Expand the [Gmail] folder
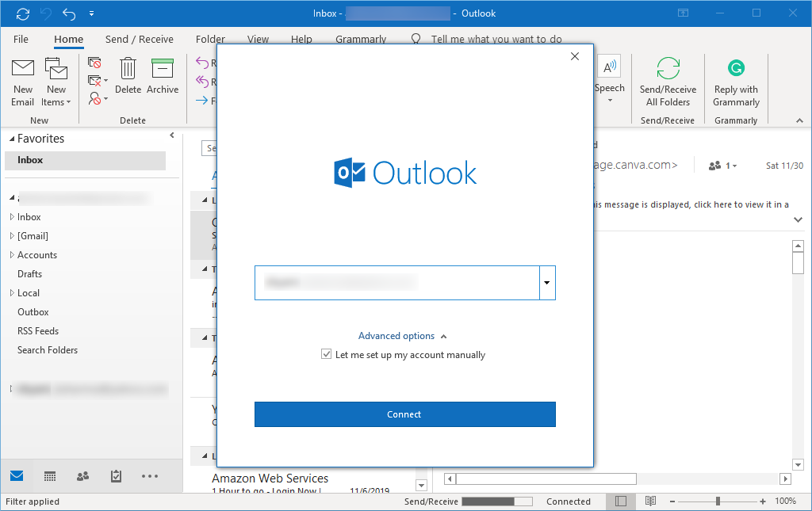 [x=12, y=236]
